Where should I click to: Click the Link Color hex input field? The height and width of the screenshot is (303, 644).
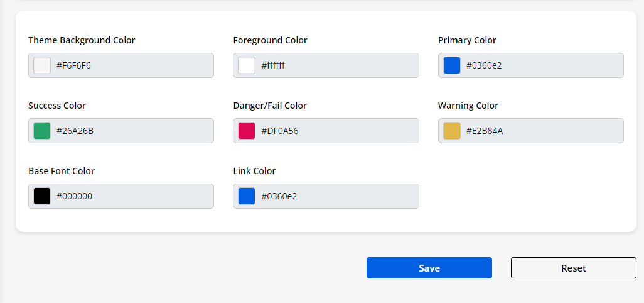coord(336,196)
